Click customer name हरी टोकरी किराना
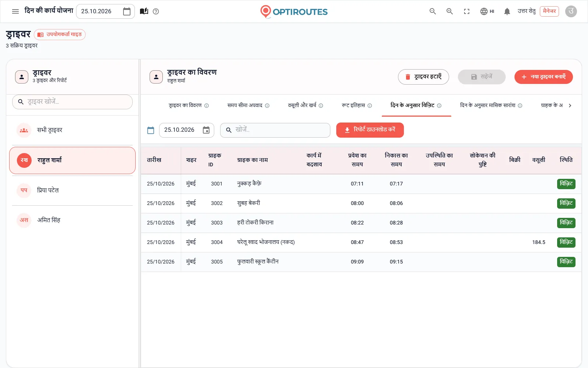Image resolution: width=588 pixels, height=368 pixels. [255, 223]
